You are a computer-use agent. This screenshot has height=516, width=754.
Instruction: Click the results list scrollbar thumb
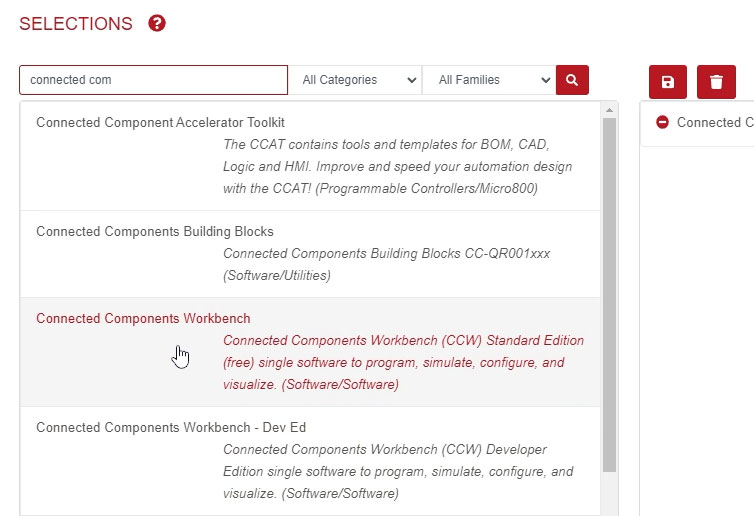tap(609, 294)
